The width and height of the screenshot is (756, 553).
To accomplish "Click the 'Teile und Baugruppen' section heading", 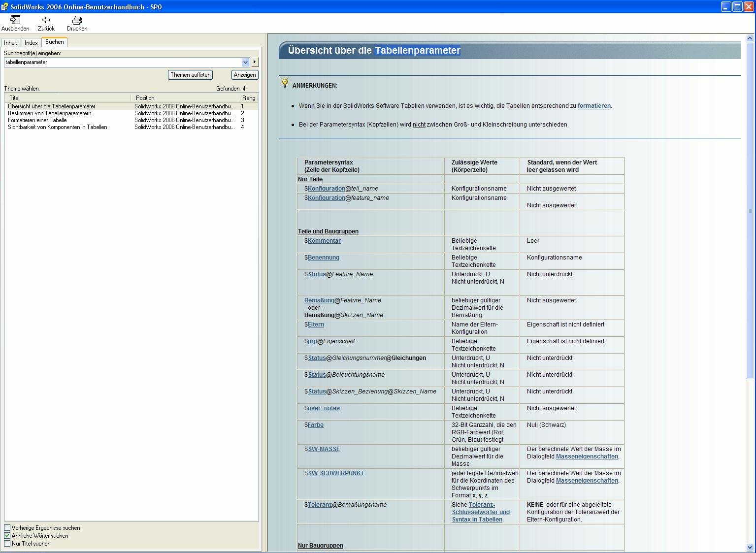I will point(328,231).
